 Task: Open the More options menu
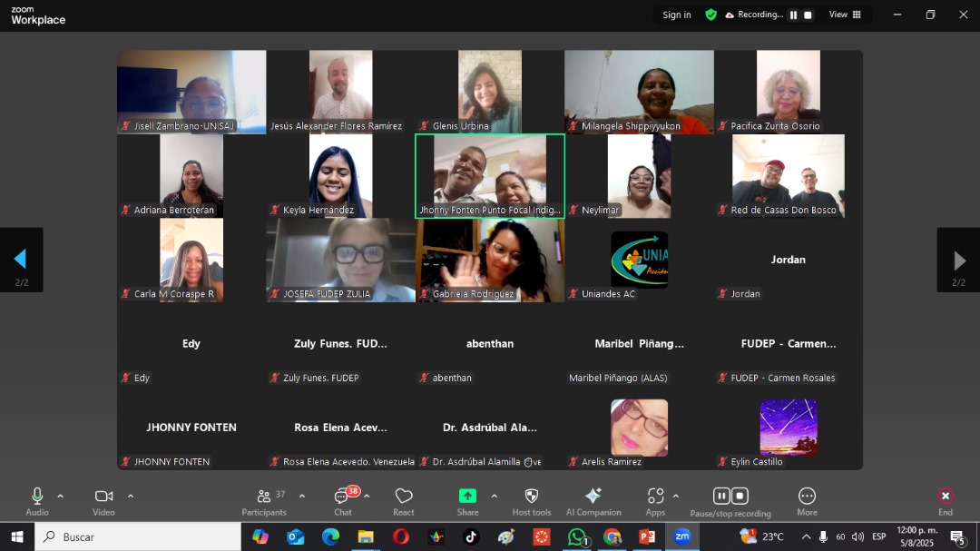pyautogui.click(x=807, y=503)
